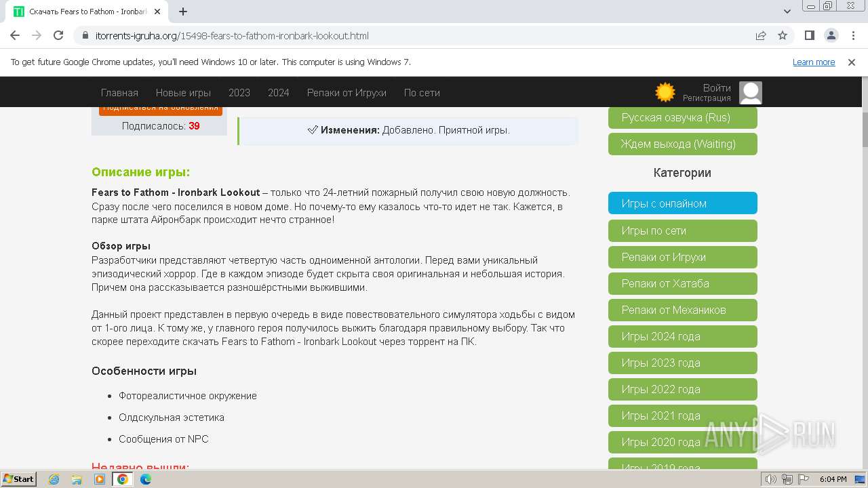The width and height of the screenshot is (868, 488).
Task: Open Репаки от Игрухи menu item
Action: 347,93
